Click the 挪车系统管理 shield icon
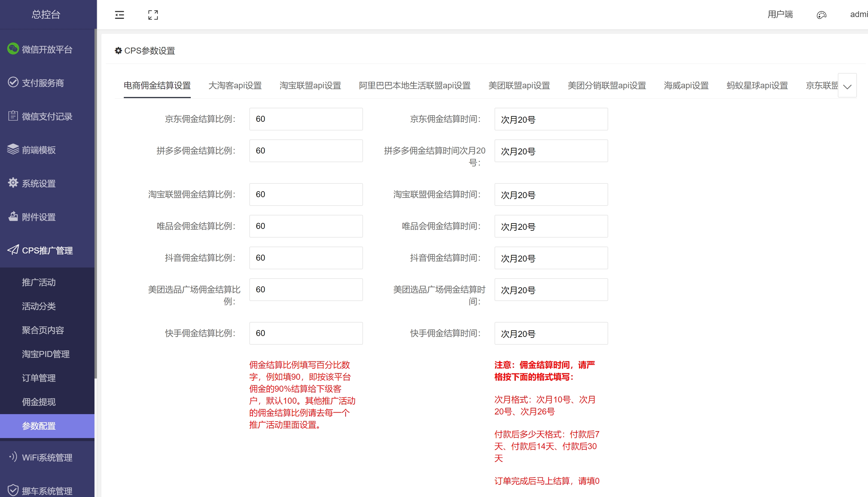Image resolution: width=868 pixels, height=497 pixels. (x=13, y=490)
